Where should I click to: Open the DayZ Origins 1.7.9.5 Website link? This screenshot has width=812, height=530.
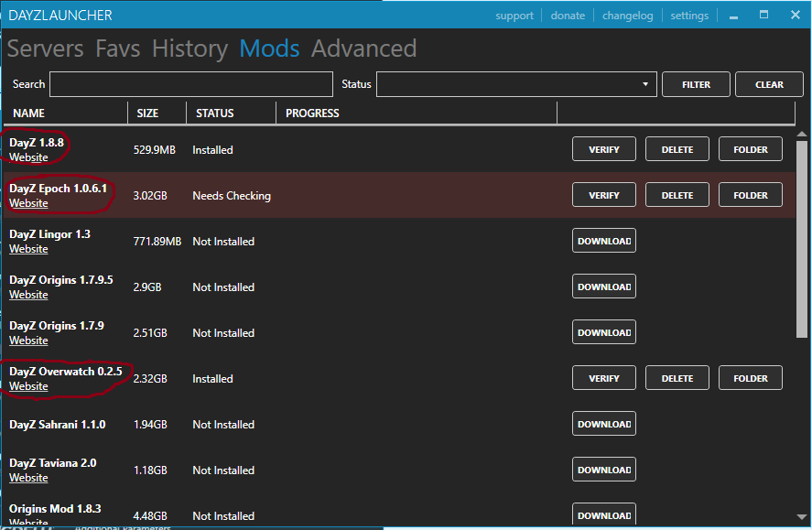click(x=28, y=295)
